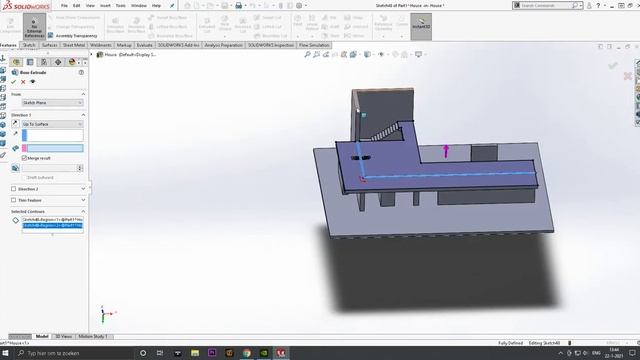Open DimXpertManager tab icon

58,62
